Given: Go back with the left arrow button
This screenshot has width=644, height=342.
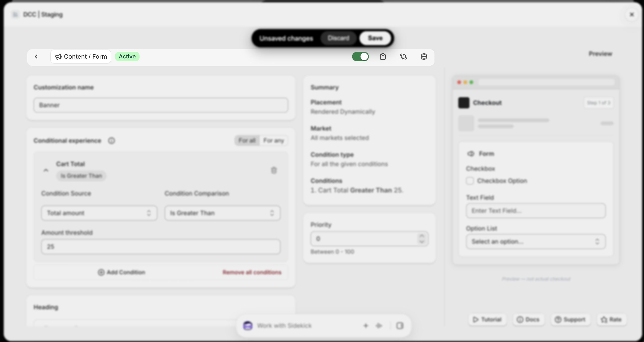Looking at the screenshot, I should tap(36, 57).
